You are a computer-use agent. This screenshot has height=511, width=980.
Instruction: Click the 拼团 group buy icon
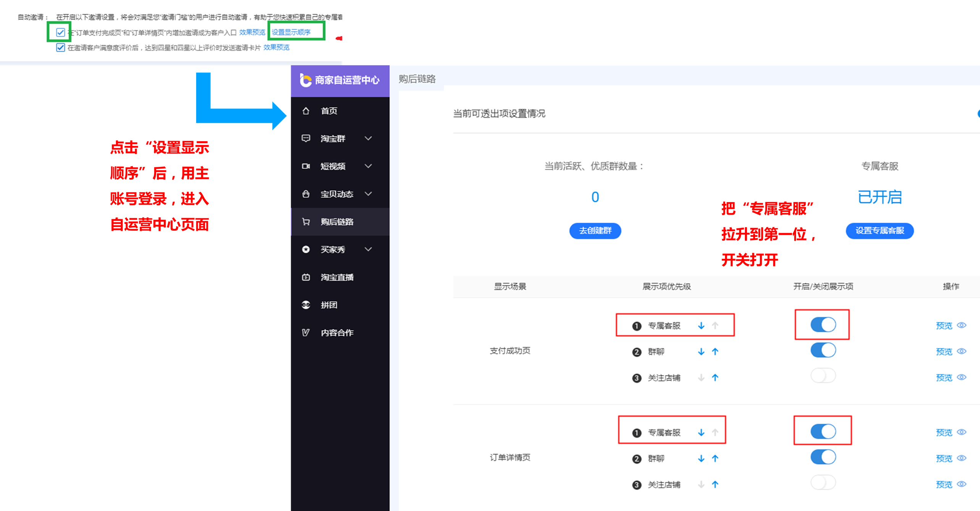coord(306,305)
